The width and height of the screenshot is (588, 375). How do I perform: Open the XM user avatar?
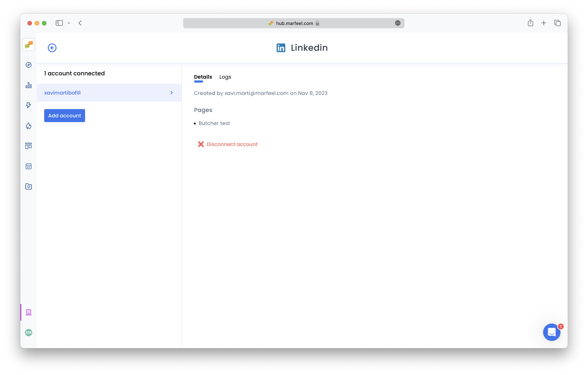[x=29, y=332]
